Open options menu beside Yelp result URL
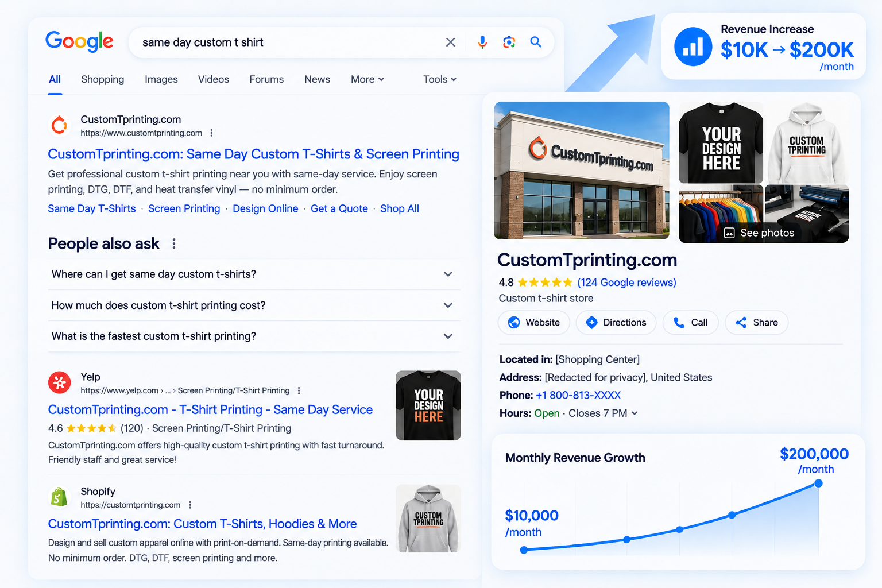Viewport: 882px width, 588px height. 299,390
